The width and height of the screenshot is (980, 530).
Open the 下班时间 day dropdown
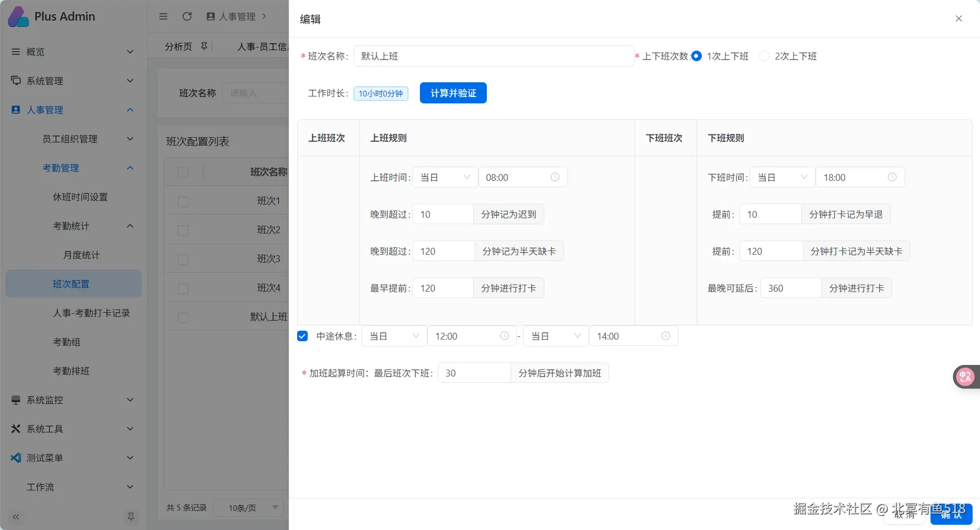click(x=782, y=177)
